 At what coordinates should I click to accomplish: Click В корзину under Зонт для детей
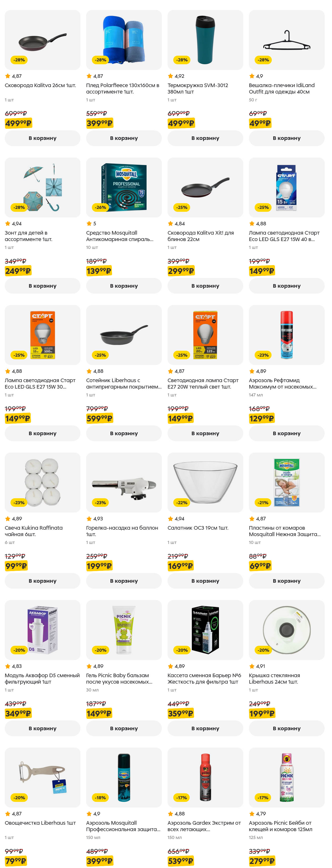(x=42, y=286)
